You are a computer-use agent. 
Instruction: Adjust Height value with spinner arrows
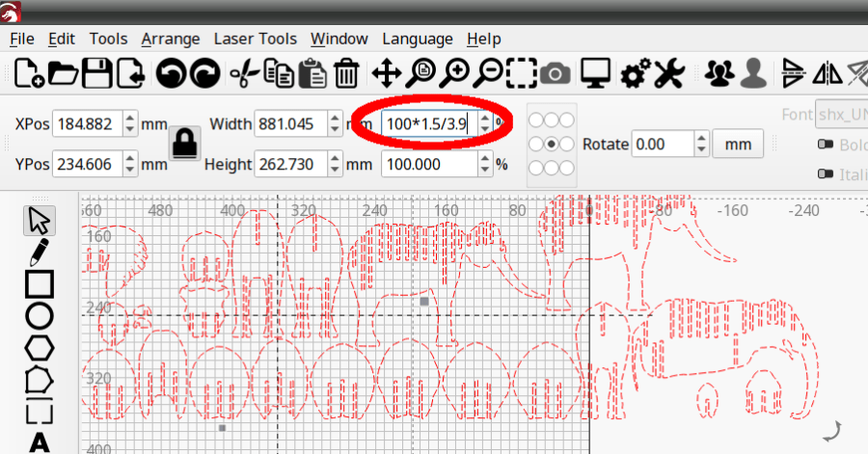tap(335, 164)
